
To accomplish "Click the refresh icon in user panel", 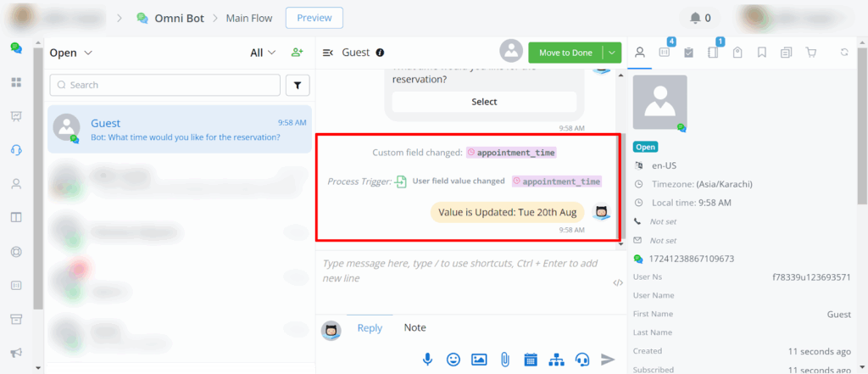I will pyautogui.click(x=844, y=53).
